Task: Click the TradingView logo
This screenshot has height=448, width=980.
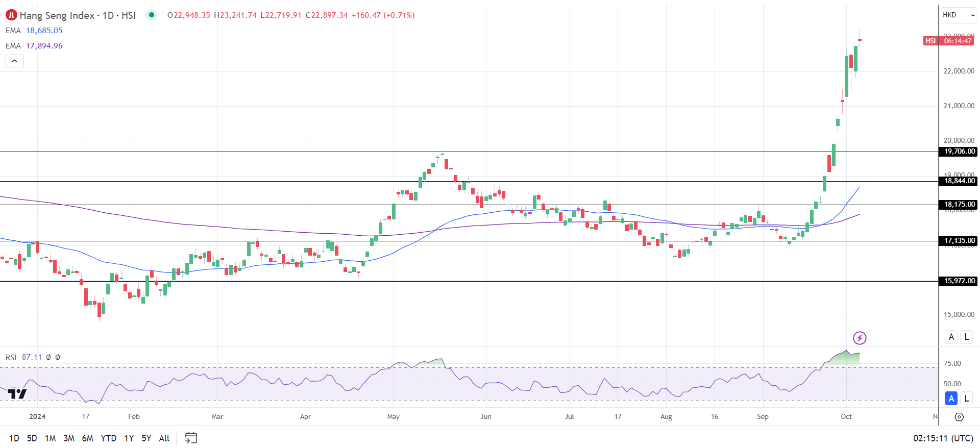Action: tap(17, 394)
